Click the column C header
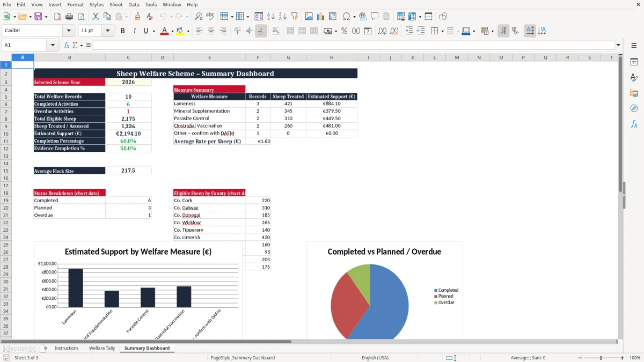The image size is (644, 362). point(128,57)
